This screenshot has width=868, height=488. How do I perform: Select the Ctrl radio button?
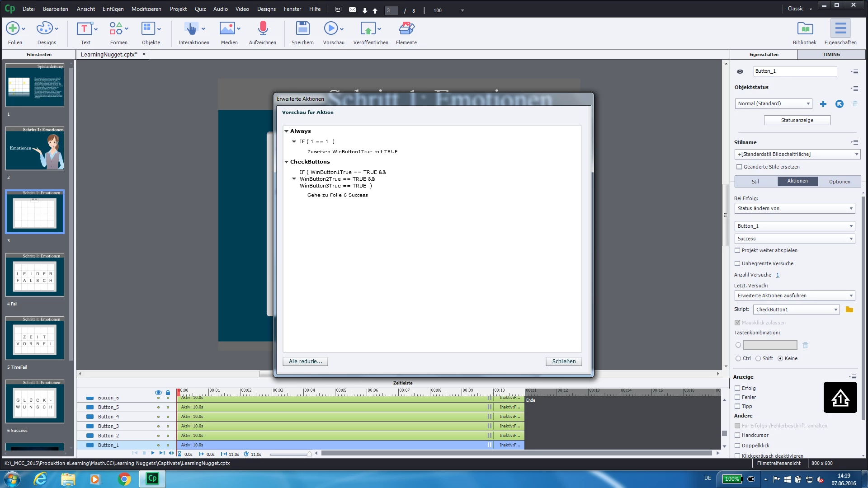click(x=738, y=358)
